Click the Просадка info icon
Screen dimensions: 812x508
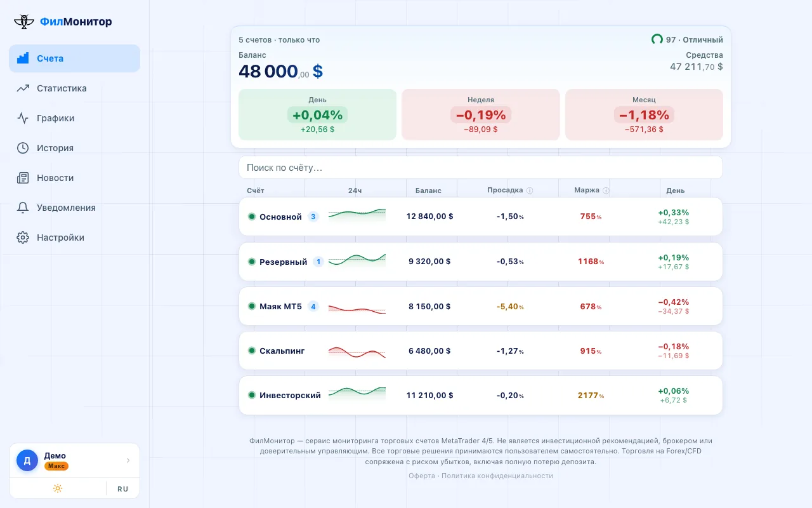(530, 190)
